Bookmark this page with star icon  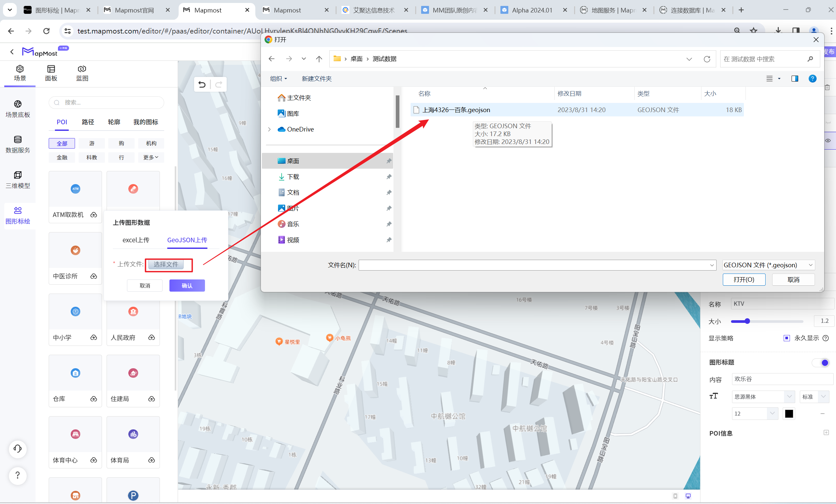click(753, 31)
